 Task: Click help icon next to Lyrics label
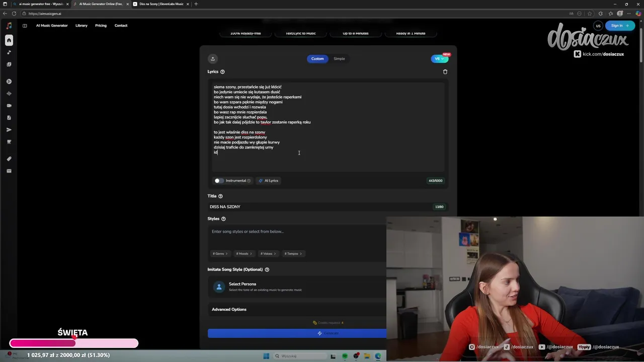coord(222,72)
